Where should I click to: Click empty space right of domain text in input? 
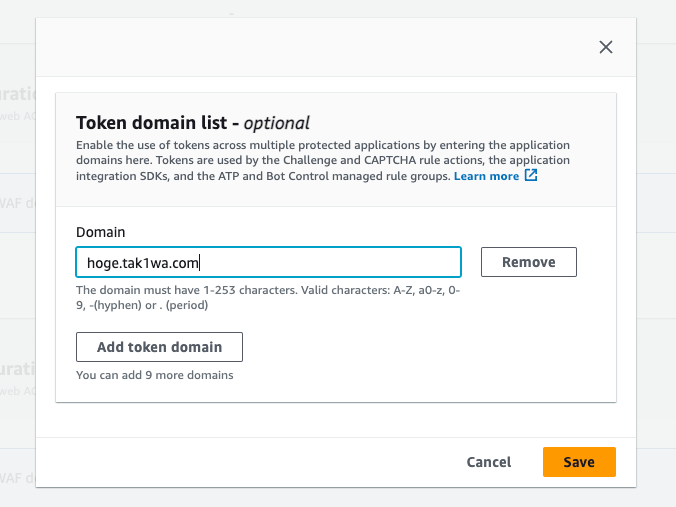330,262
